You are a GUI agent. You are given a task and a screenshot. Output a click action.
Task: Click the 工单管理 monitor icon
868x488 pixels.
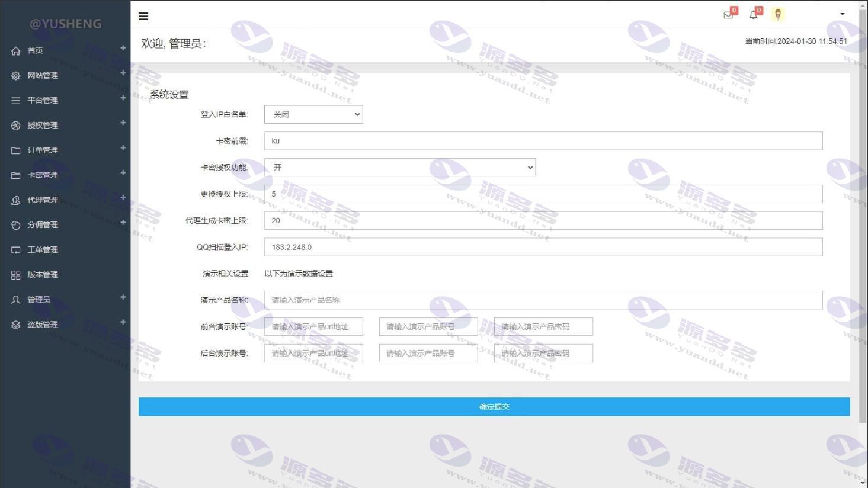coord(16,250)
